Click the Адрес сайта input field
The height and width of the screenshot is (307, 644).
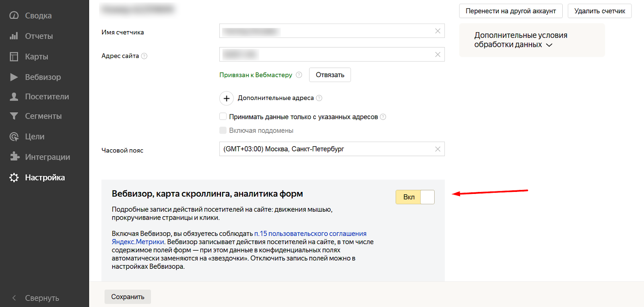pyautogui.click(x=332, y=54)
